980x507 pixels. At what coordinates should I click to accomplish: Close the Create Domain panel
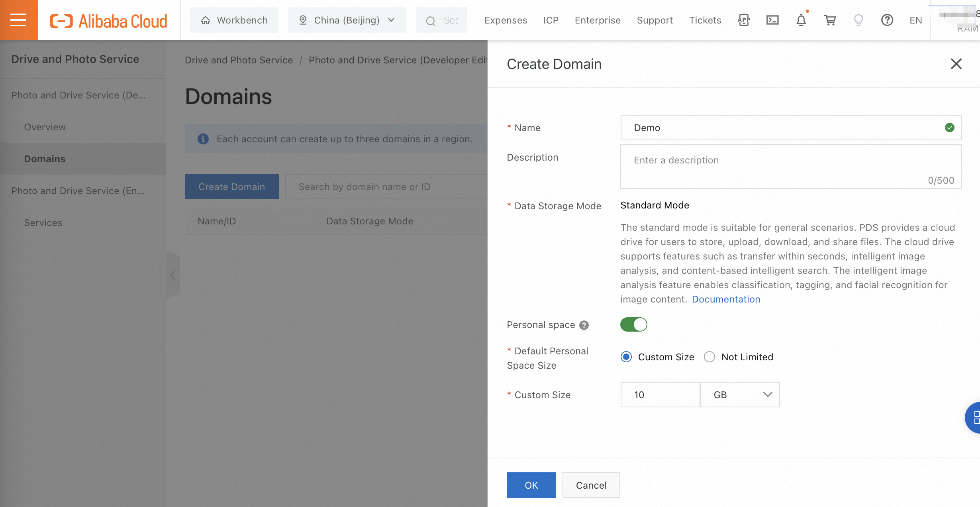[956, 64]
